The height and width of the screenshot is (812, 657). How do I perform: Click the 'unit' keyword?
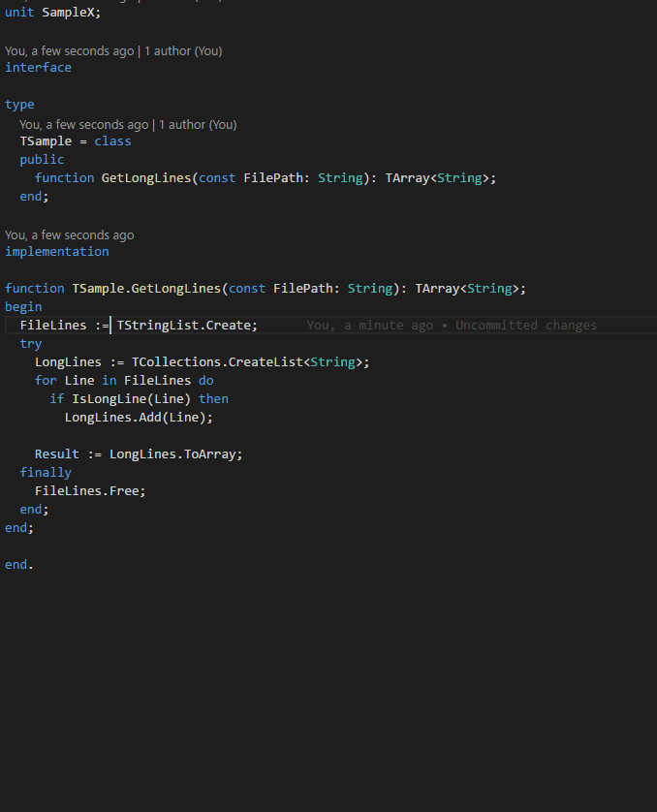pos(19,12)
